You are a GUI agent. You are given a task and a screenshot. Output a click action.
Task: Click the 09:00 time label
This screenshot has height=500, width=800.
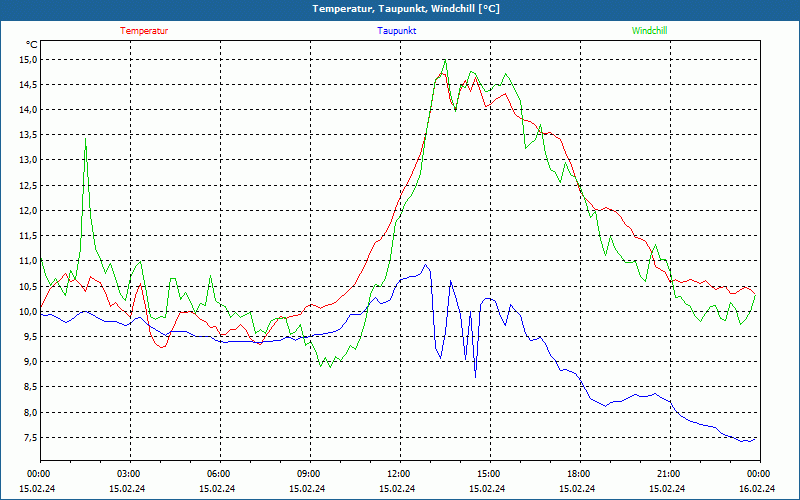coord(310,474)
